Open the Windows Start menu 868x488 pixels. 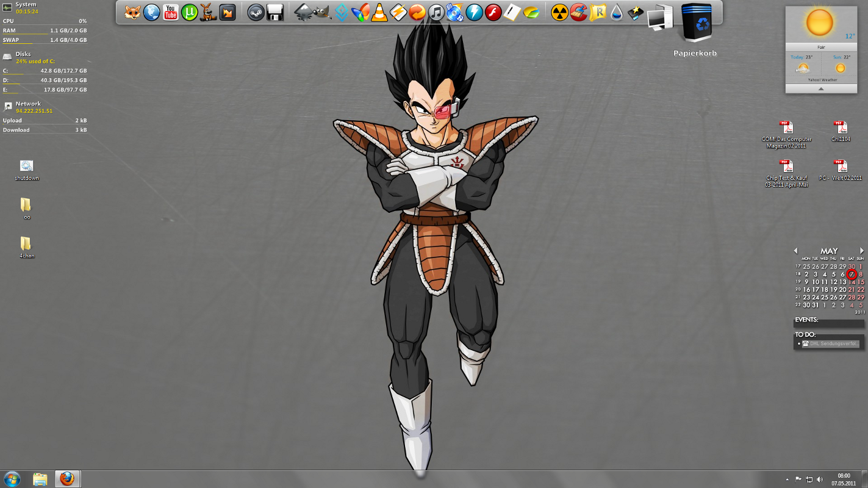tap(12, 479)
